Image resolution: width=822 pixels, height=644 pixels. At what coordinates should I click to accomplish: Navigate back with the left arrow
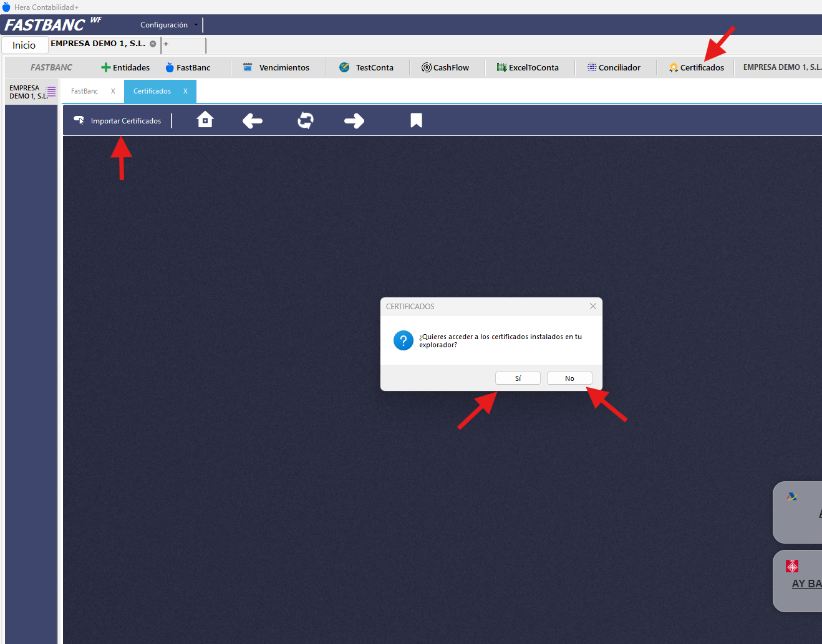pyautogui.click(x=253, y=120)
